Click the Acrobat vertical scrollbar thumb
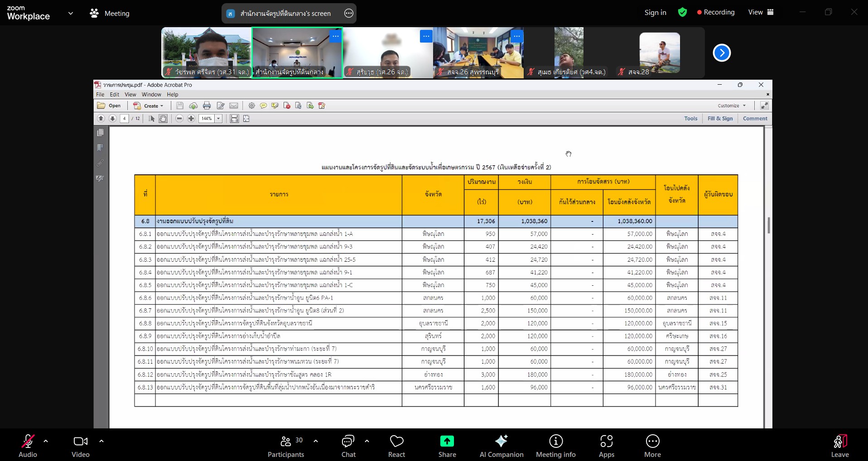Viewport: 868px width, 461px height. [768, 225]
